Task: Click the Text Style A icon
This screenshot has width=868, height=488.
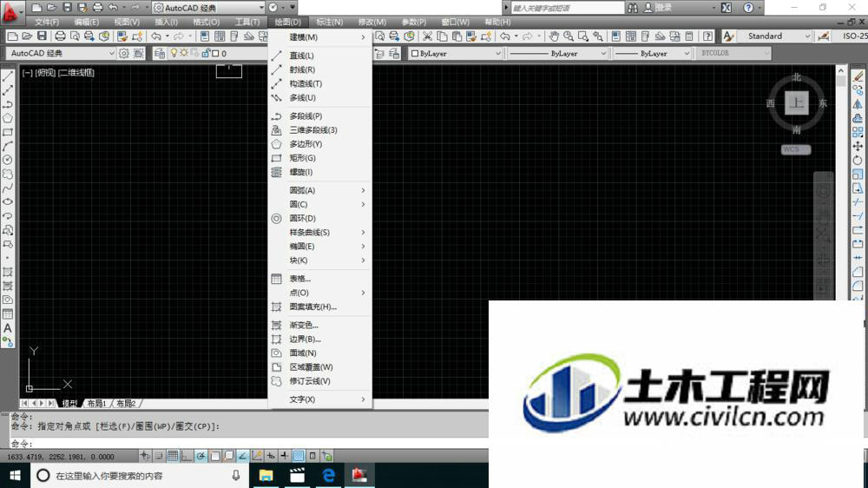Action: pos(728,36)
